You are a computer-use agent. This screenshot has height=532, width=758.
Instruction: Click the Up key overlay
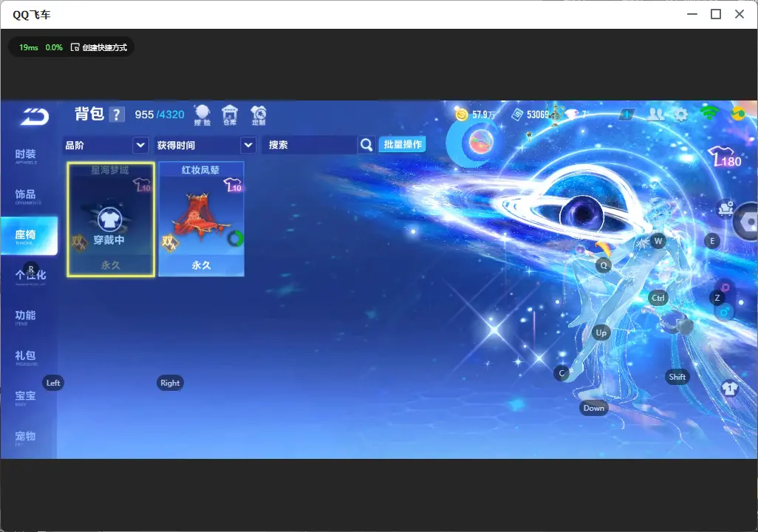coord(601,332)
